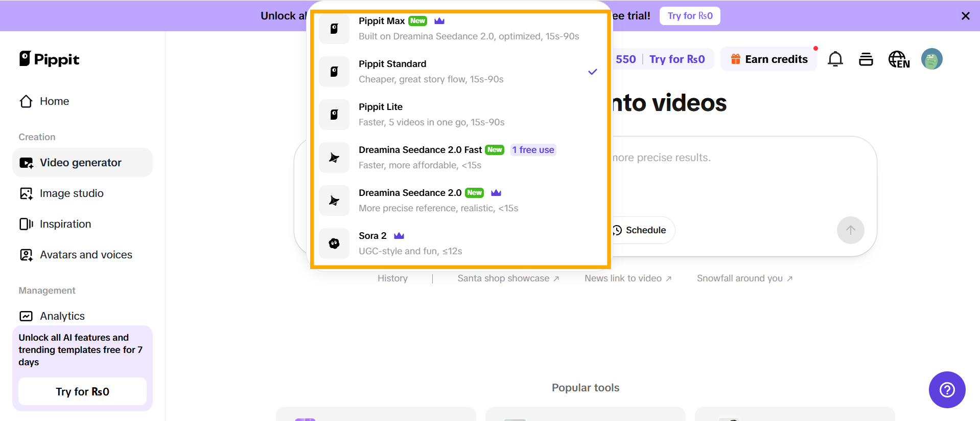Open Inspiration section
980x421 pixels.
click(x=82, y=224)
